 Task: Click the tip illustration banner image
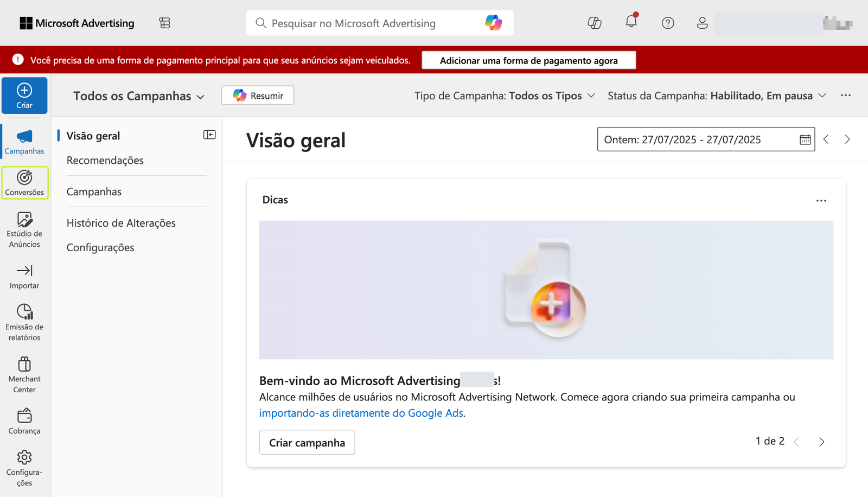[x=546, y=290]
